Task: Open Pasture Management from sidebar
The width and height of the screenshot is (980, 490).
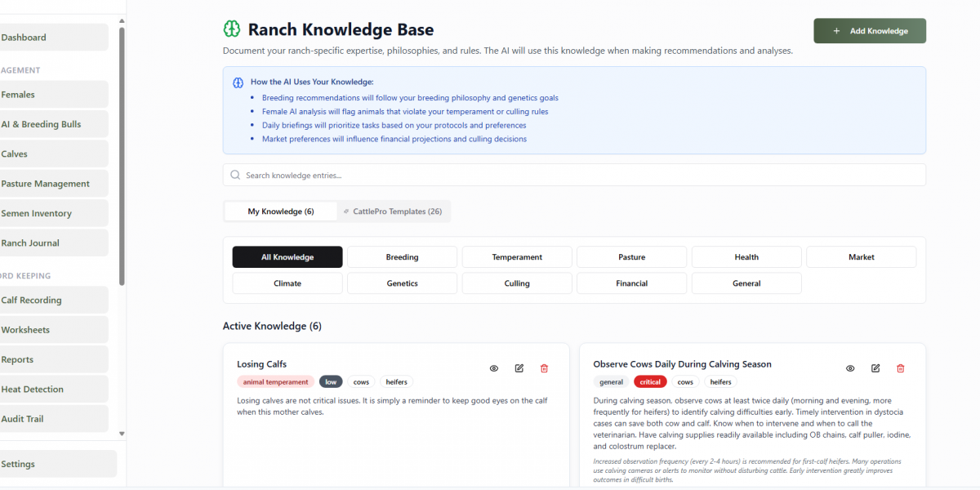Action: click(46, 184)
